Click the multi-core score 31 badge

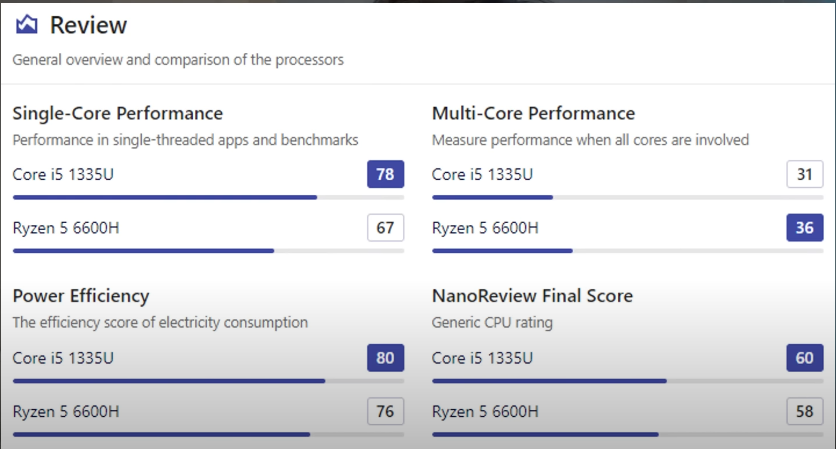(x=805, y=174)
